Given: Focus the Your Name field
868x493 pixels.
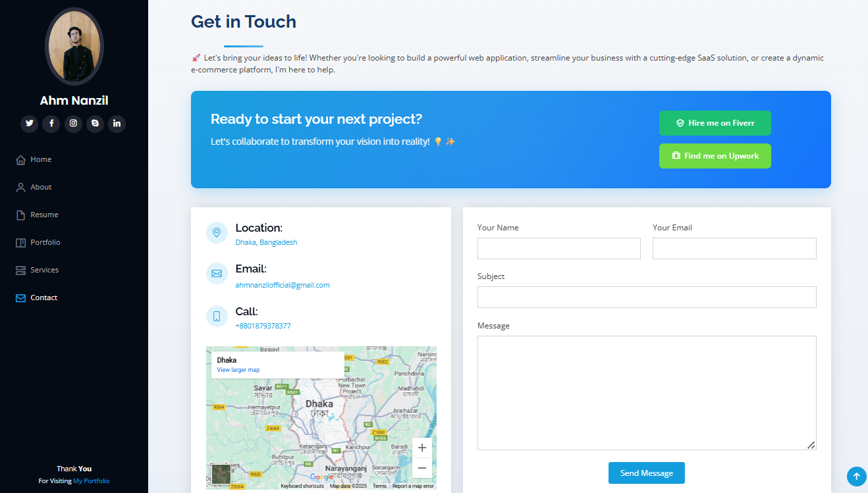Looking at the screenshot, I should coord(558,248).
